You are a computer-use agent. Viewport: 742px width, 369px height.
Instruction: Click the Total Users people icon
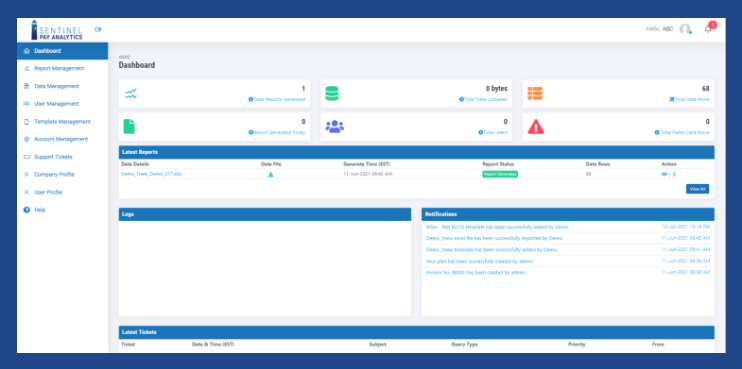click(x=335, y=126)
